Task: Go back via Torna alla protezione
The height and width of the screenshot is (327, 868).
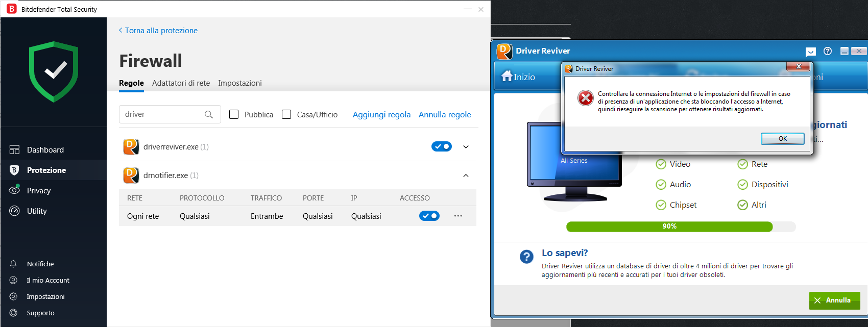Action: pyautogui.click(x=158, y=30)
